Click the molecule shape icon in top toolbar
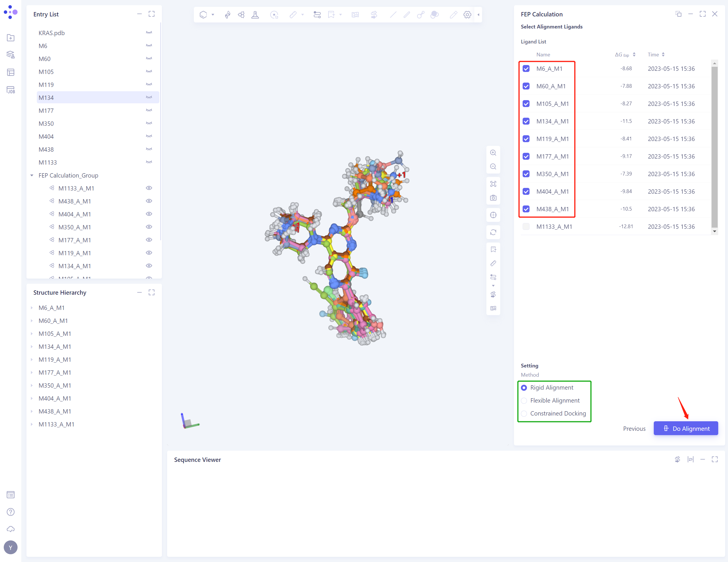This screenshot has height=562, width=728. click(203, 15)
